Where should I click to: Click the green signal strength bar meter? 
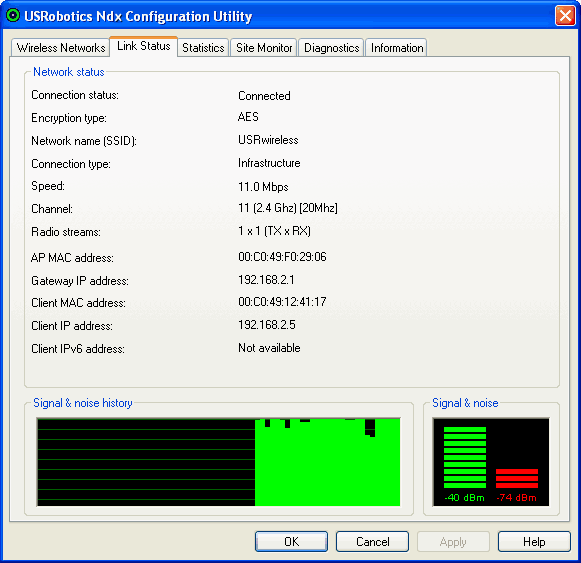click(465, 457)
